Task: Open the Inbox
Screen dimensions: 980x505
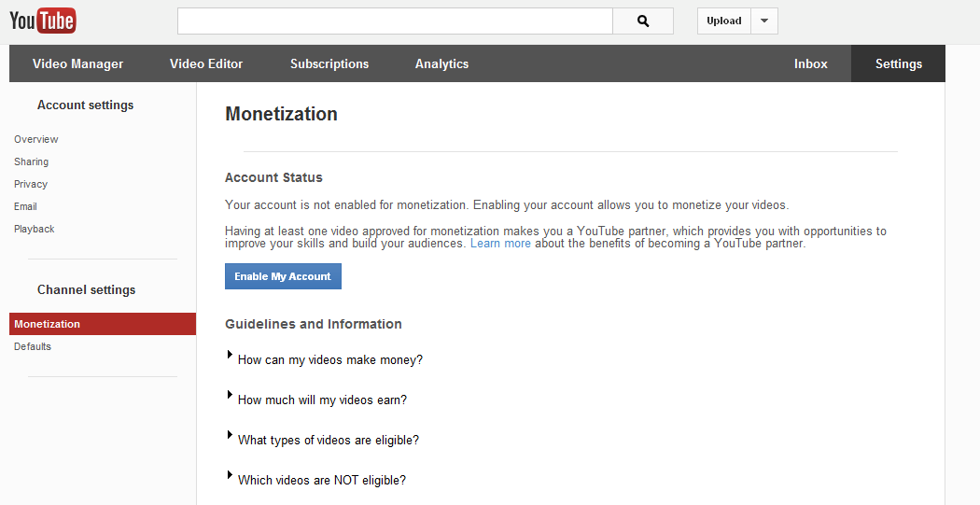Action: [810, 64]
